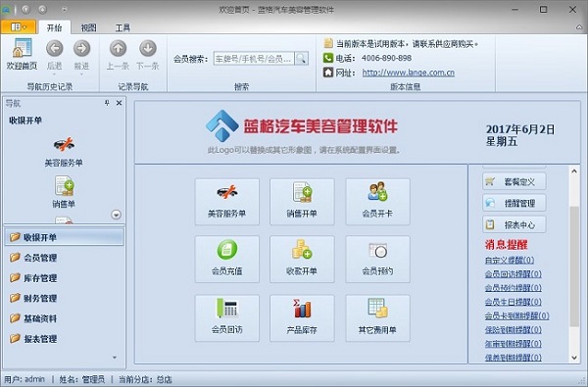Click the 2017年6月2日 date text

point(520,129)
